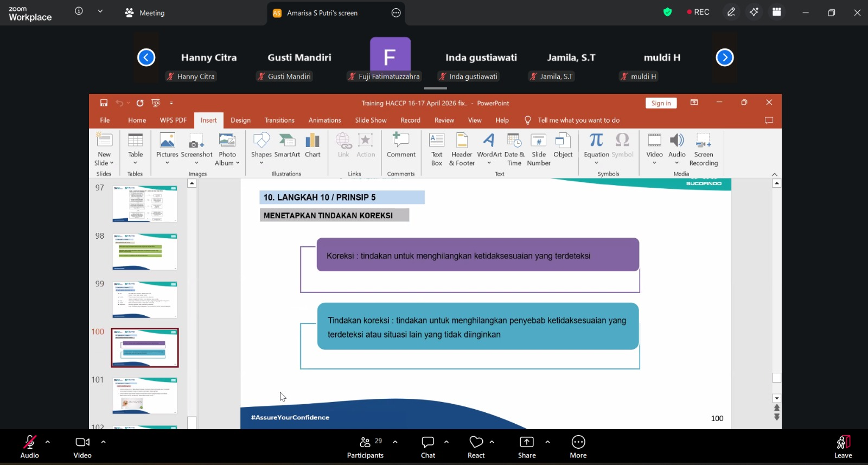Screen dimensions: 868x465
Task: Open Header & Footer settings
Action: (462, 149)
